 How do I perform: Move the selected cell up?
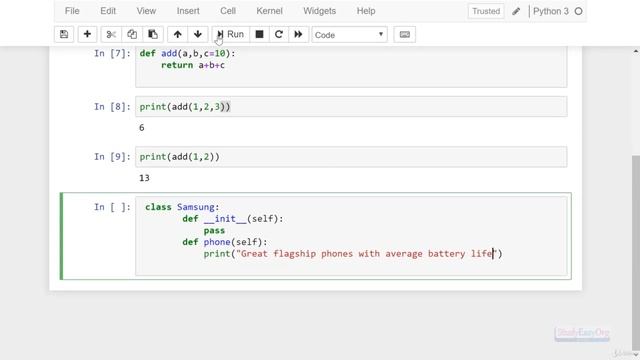coord(178,34)
